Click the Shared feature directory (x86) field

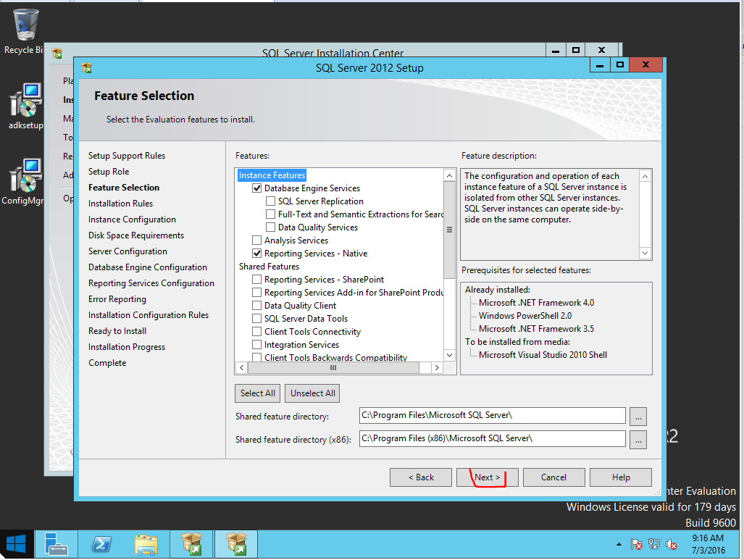[493, 438]
